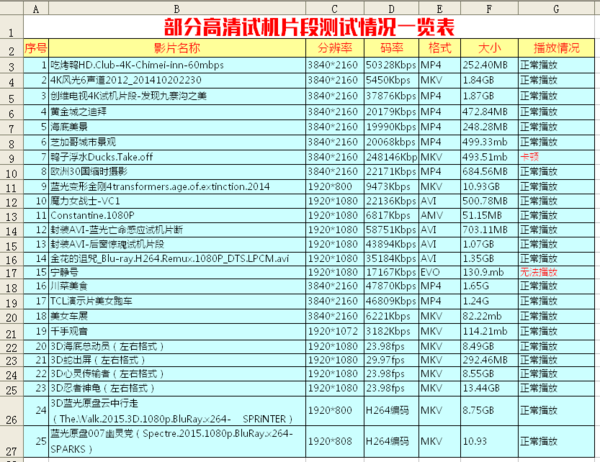Click the red 卡顿 status cell
Viewport: 600px width, 462px height.
[556, 157]
